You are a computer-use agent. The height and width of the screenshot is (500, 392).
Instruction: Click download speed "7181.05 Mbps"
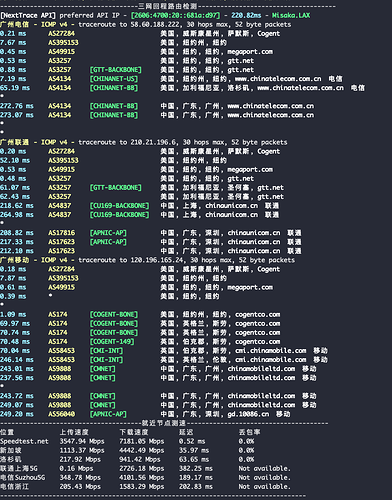(142, 441)
